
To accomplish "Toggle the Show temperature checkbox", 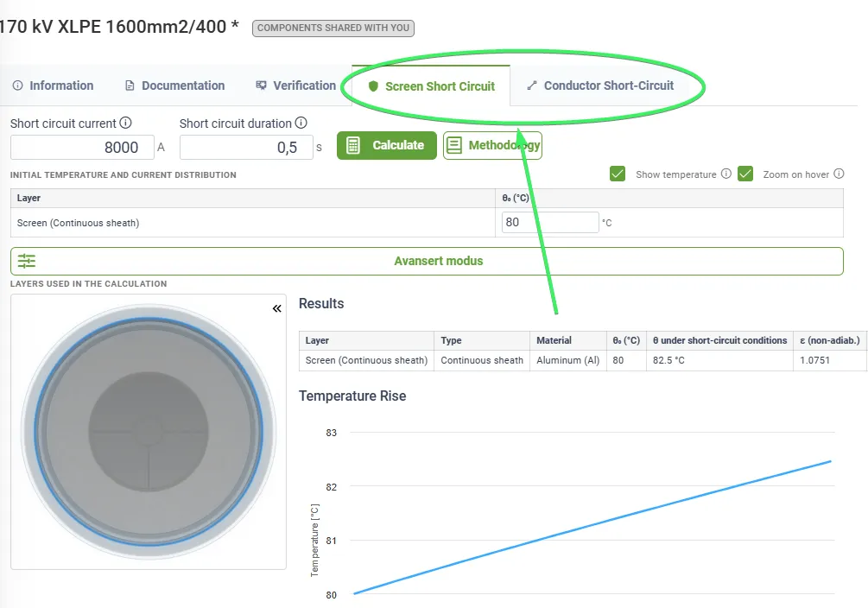I will click(618, 174).
